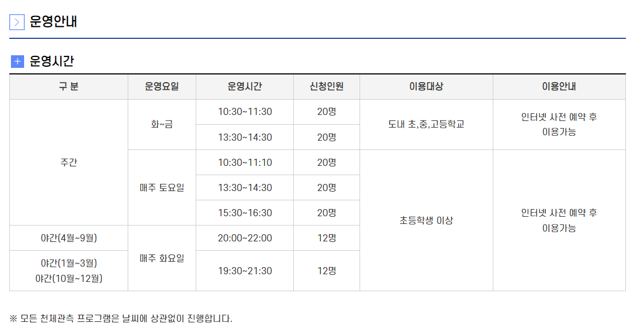Image resolution: width=644 pixels, height=335 pixels.
Task: Click the 구 분 column header
Action: point(69,86)
